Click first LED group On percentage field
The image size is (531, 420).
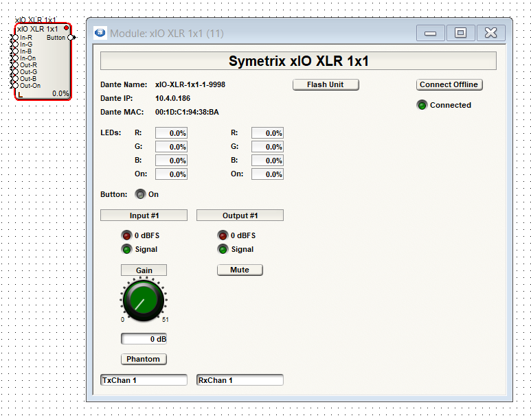[x=171, y=174]
